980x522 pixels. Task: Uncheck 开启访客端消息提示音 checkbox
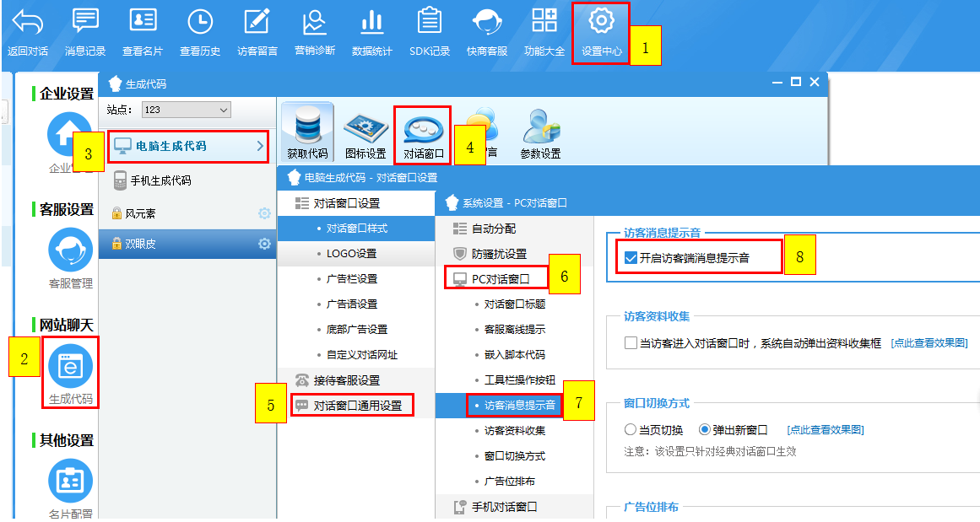click(631, 258)
